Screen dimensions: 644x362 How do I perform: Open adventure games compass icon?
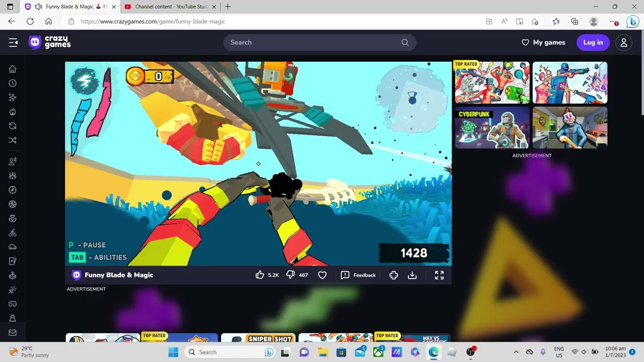click(13, 190)
